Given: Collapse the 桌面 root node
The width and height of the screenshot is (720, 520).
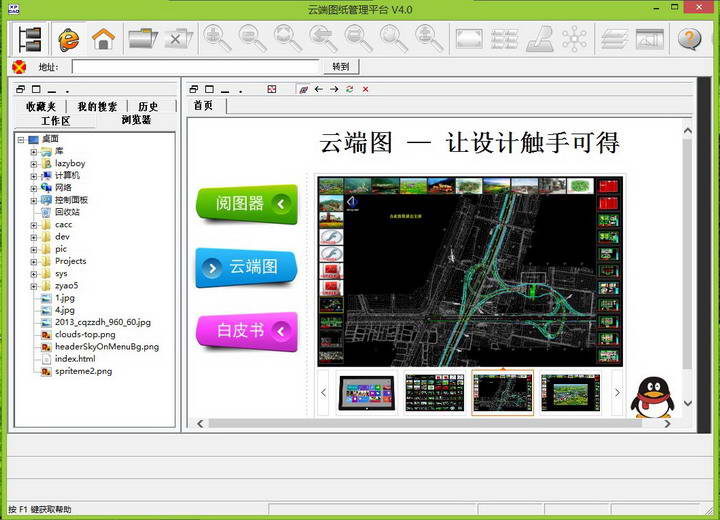Looking at the screenshot, I should pos(21,139).
